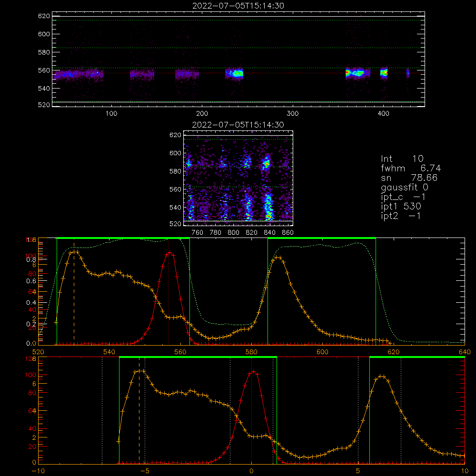Click x-axis label 820 under middle image
476x476 pixels.
click(252, 233)
